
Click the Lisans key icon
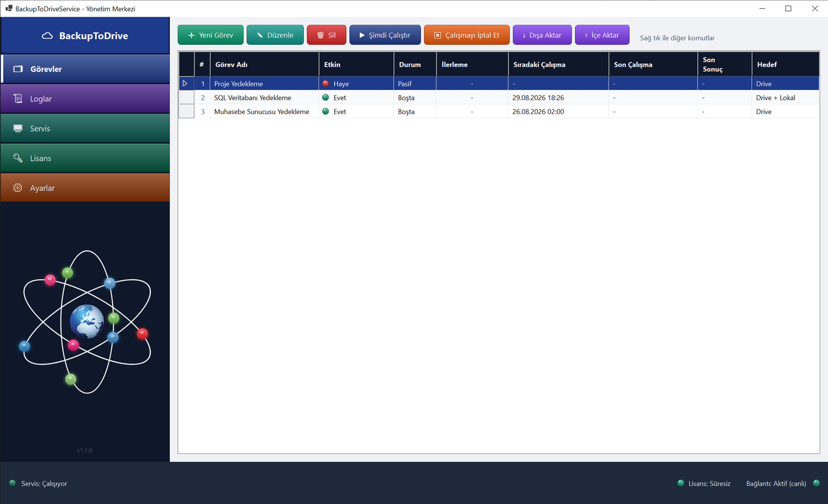coord(18,158)
